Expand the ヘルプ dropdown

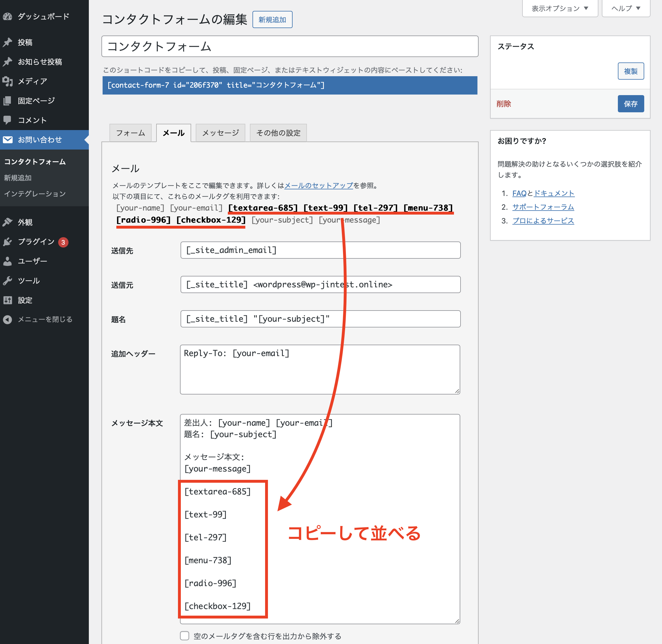coord(626,8)
